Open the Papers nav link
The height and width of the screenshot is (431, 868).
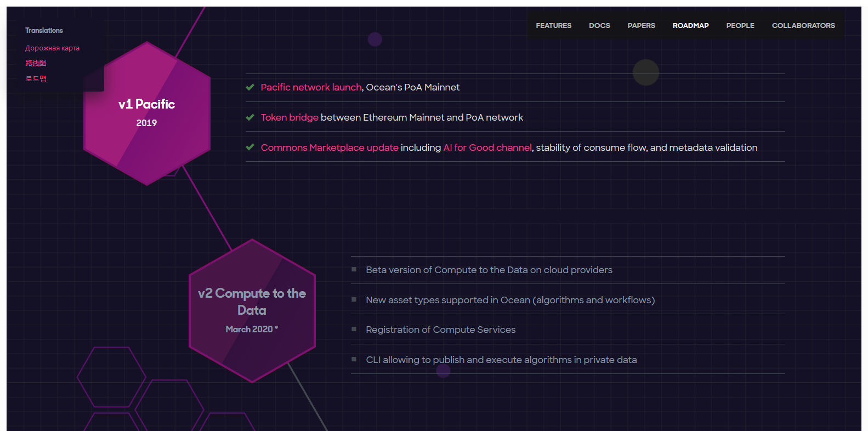click(x=641, y=26)
